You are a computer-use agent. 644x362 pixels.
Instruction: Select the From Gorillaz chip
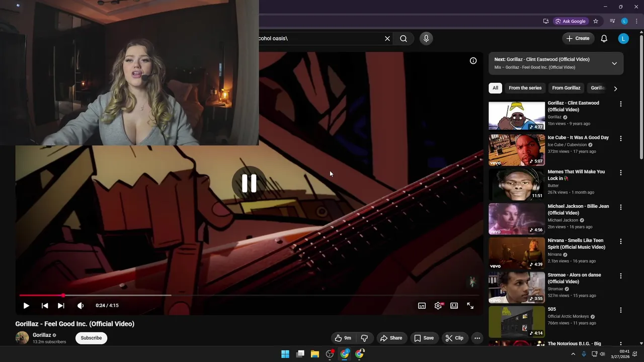point(566,88)
